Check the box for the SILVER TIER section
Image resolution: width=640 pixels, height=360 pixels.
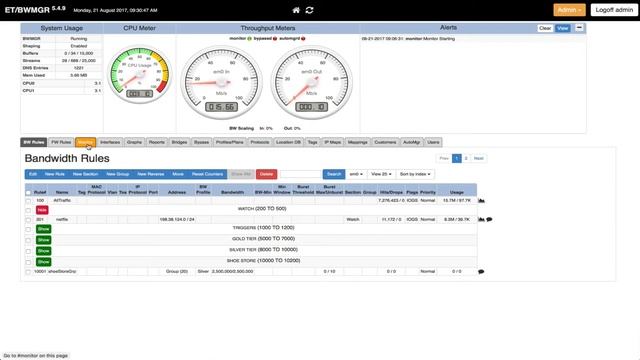point(28,251)
